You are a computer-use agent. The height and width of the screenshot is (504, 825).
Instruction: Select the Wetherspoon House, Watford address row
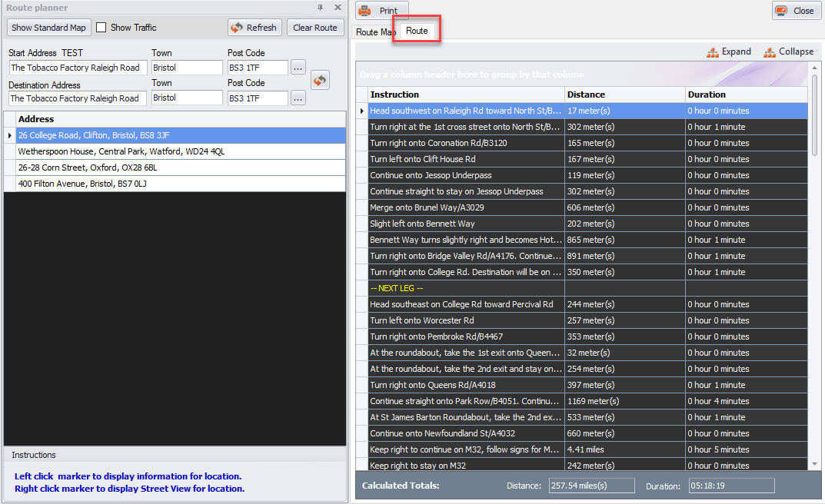coord(177,152)
